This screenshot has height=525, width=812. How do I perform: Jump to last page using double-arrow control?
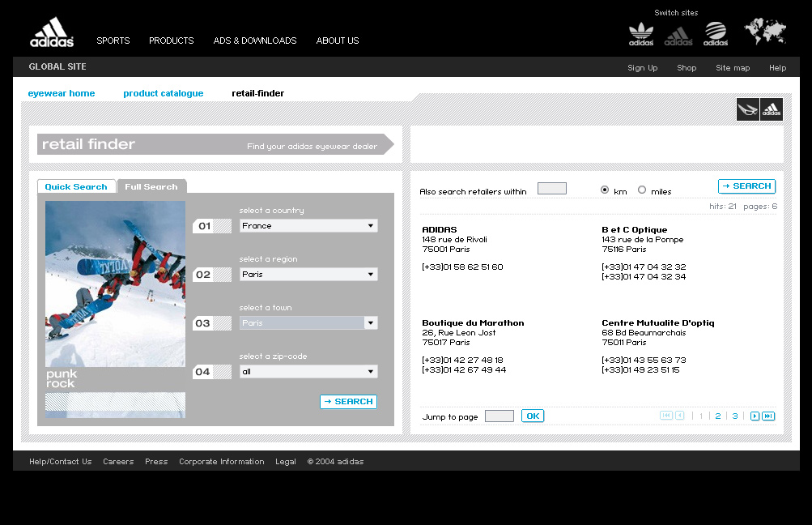click(x=767, y=416)
